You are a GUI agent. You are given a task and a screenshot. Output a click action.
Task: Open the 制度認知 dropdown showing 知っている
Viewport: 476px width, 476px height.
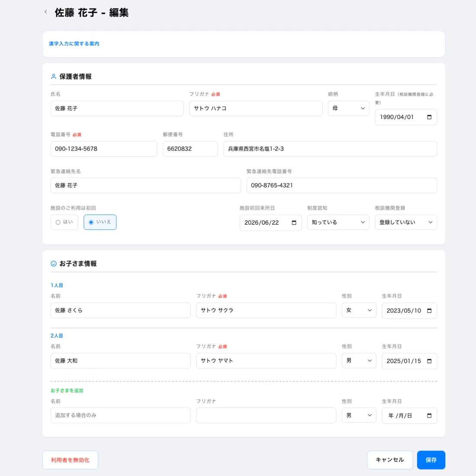pyautogui.click(x=338, y=222)
